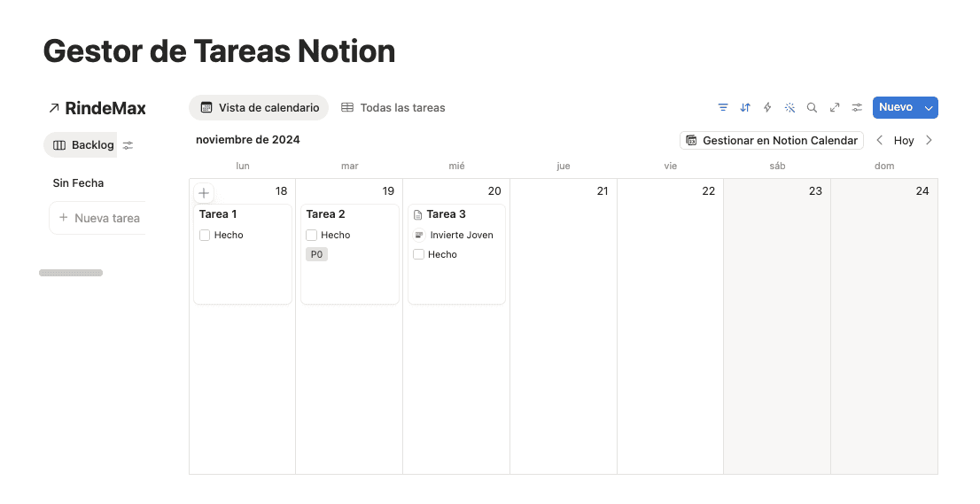Click the P0 priority tag

tap(317, 254)
